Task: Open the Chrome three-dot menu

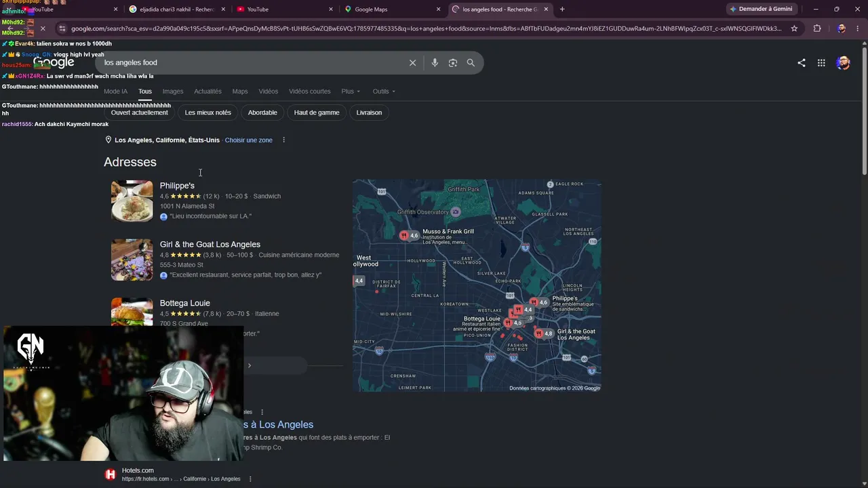Action: coord(857,28)
